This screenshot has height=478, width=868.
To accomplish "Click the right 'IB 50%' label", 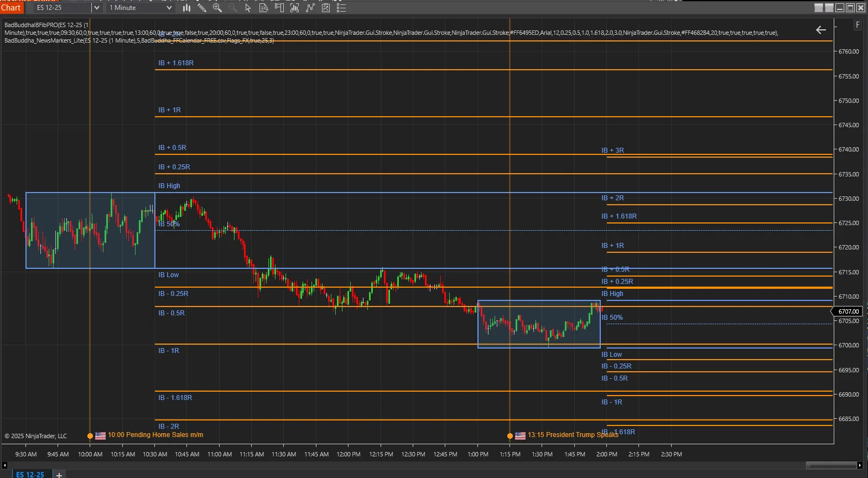I will 612,318.
